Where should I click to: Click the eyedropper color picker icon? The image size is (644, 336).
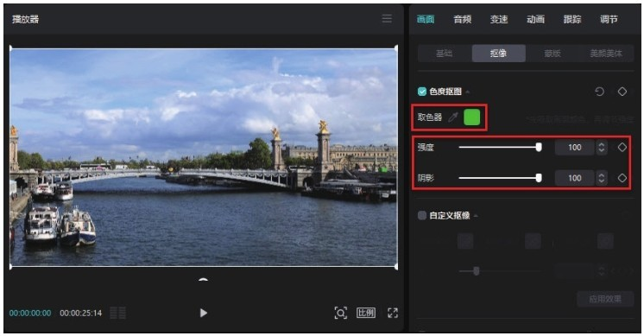[452, 117]
